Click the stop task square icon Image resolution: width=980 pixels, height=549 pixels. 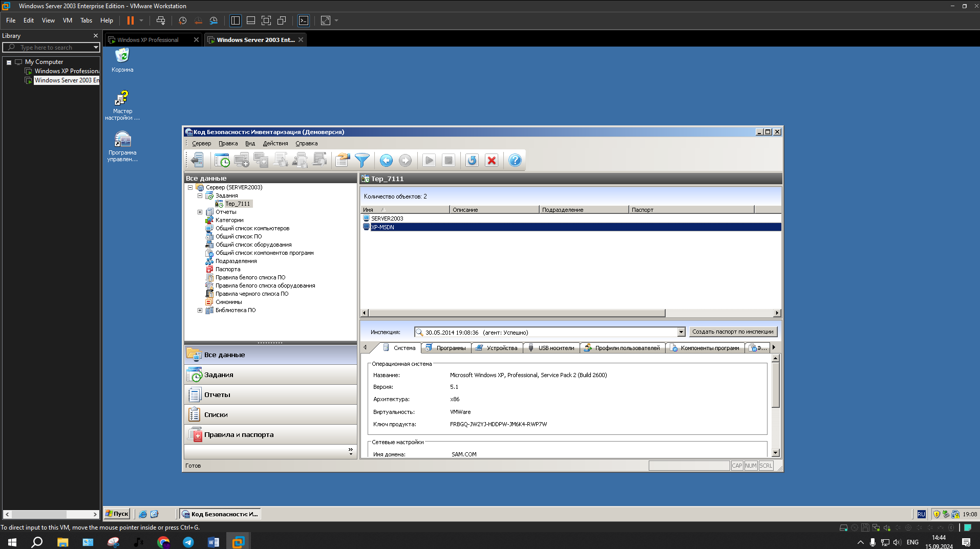click(449, 160)
